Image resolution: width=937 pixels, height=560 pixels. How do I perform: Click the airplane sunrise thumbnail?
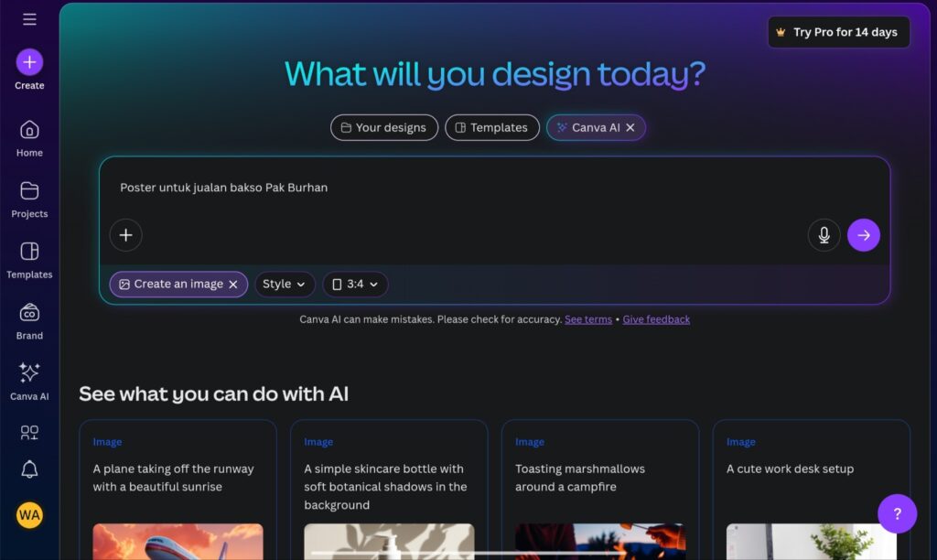click(x=178, y=542)
